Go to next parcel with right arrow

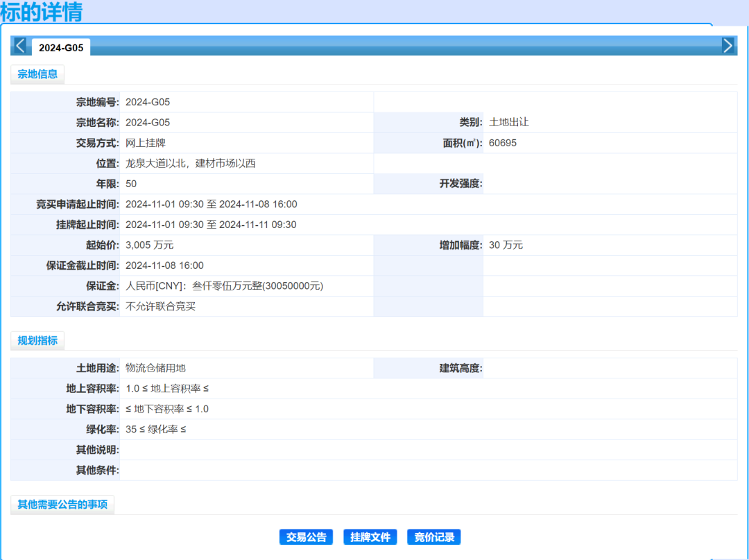[728, 46]
